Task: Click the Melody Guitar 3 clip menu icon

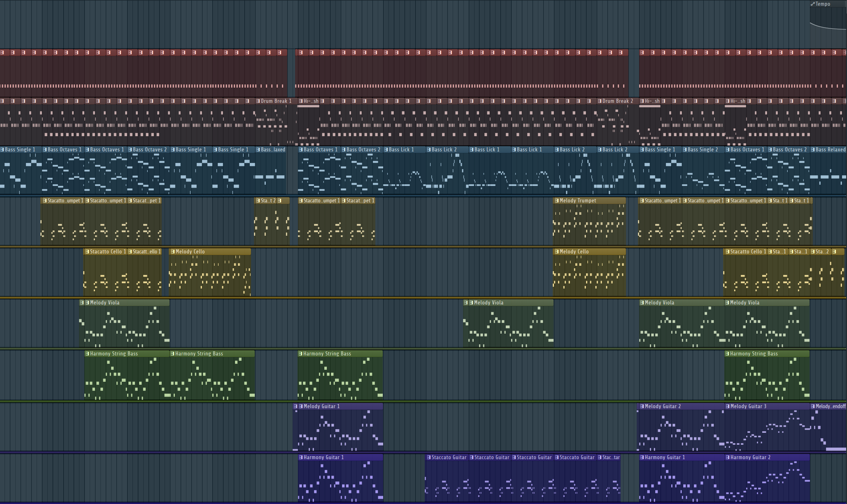Action: [727, 406]
